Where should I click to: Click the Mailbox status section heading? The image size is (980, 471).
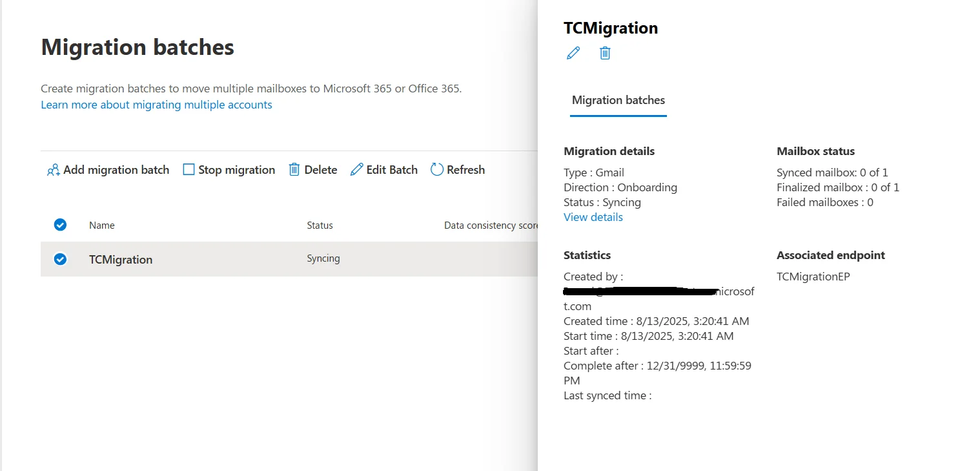(x=815, y=151)
